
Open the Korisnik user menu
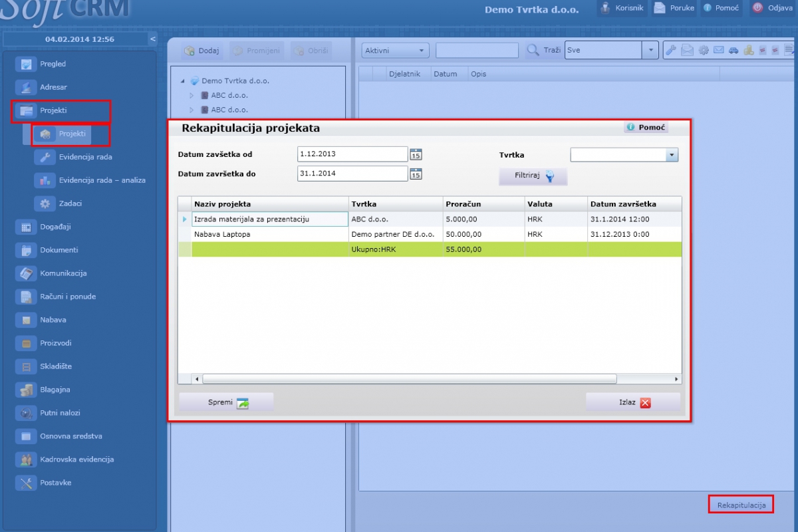click(x=621, y=8)
